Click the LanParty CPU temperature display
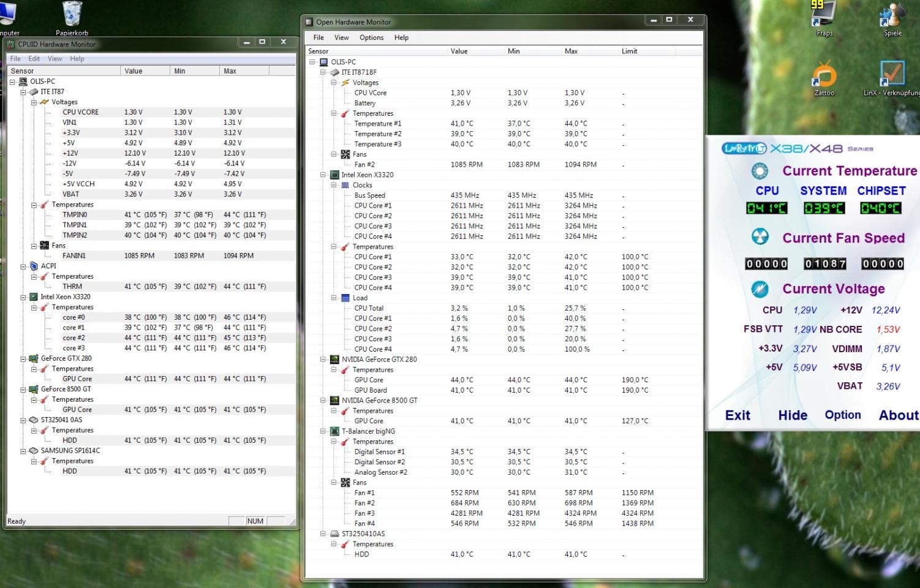 pos(767,208)
